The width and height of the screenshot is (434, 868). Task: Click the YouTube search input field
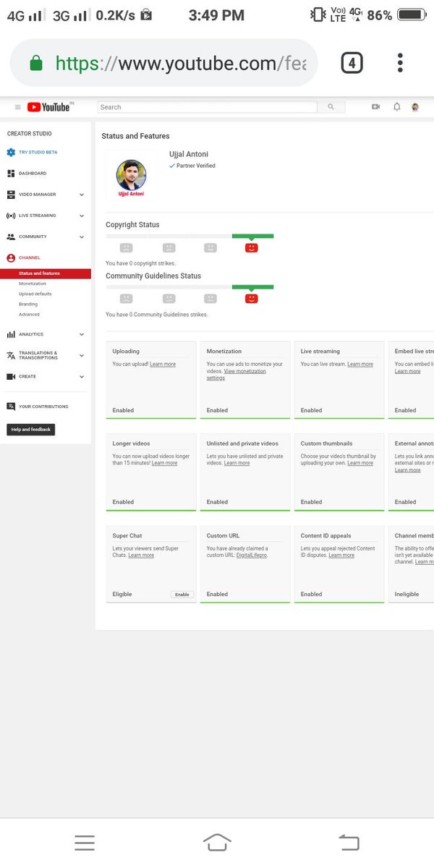point(207,107)
